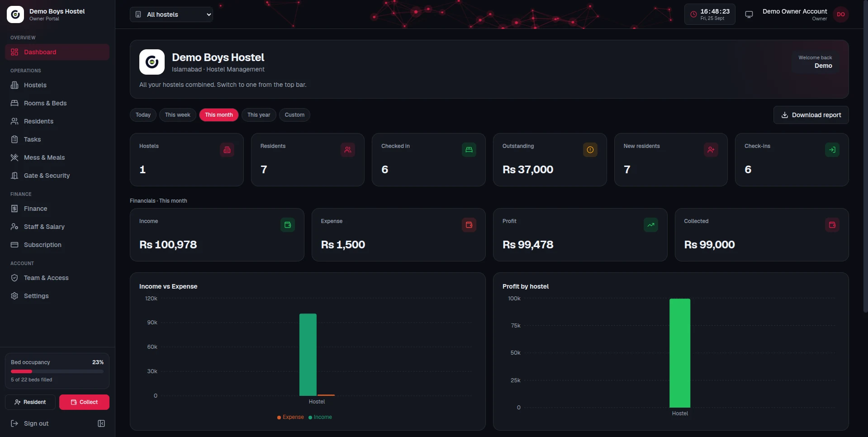Open the All hostels dropdown
The width and height of the screenshot is (868, 437).
[x=171, y=14]
